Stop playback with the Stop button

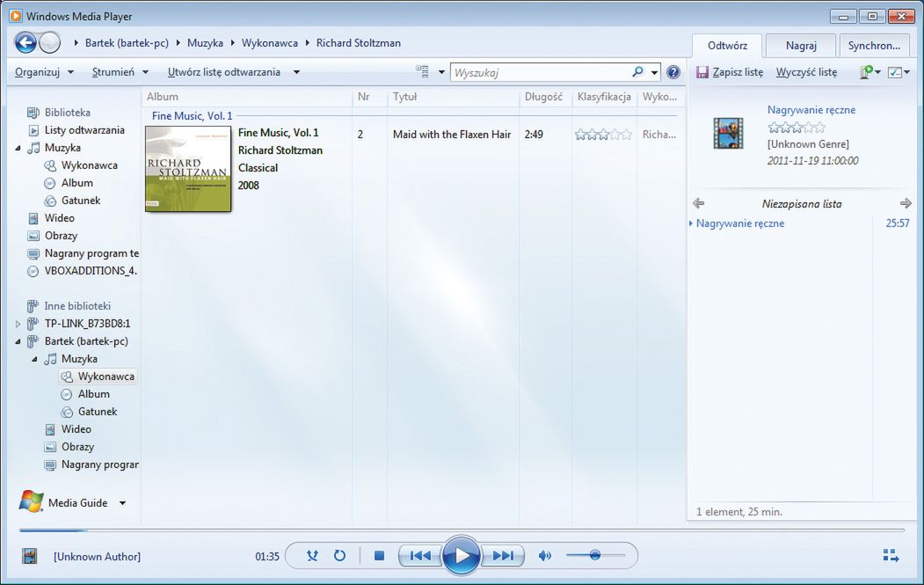coord(380,555)
